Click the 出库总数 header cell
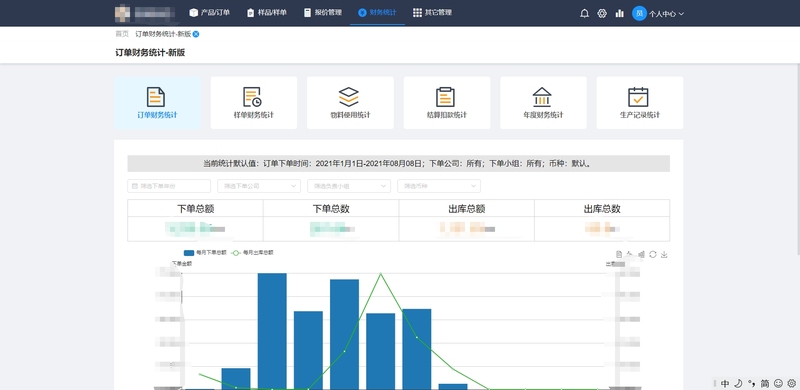The height and width of the screenshot is (390, 800). click(602, 208)
